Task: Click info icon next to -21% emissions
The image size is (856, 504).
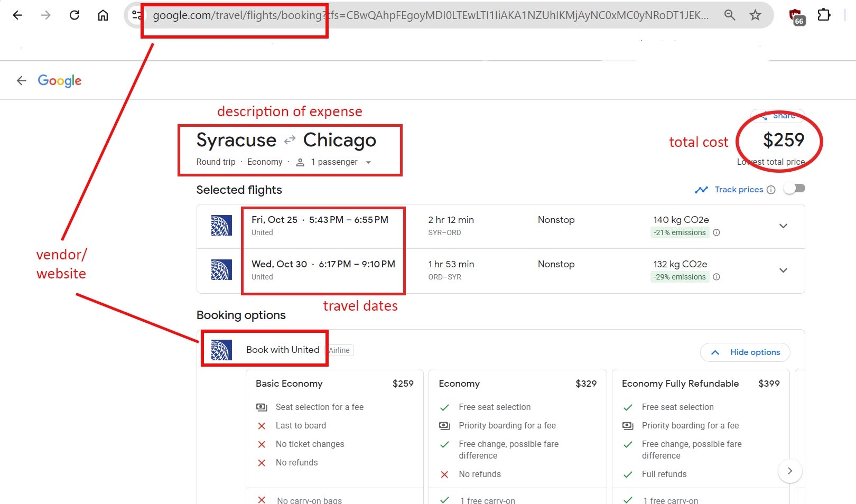Action: (717, 232)
